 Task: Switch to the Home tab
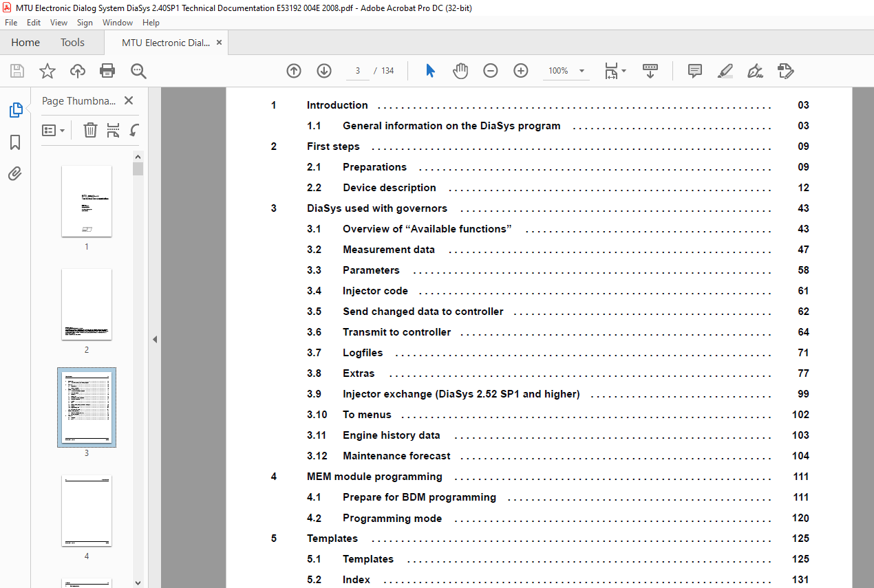tap(25, 42)
